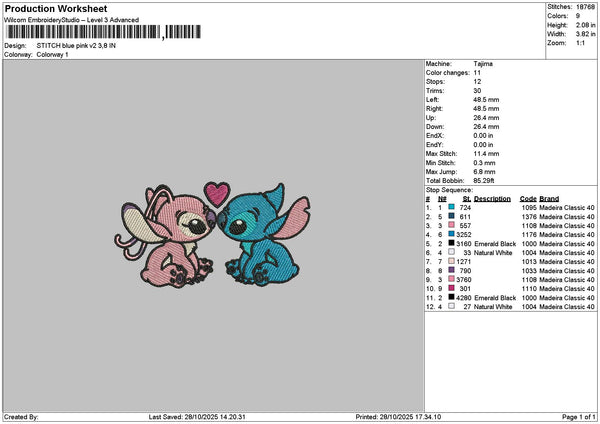Click the blue Stitch character in the design preview

pyautogui.click(x=264, y=235)
